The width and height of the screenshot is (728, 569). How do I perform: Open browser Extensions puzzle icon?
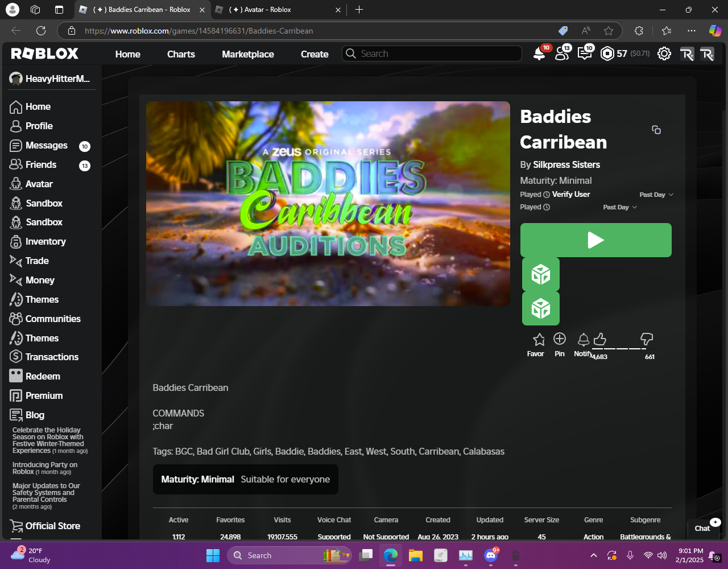[x=639, y=31]
